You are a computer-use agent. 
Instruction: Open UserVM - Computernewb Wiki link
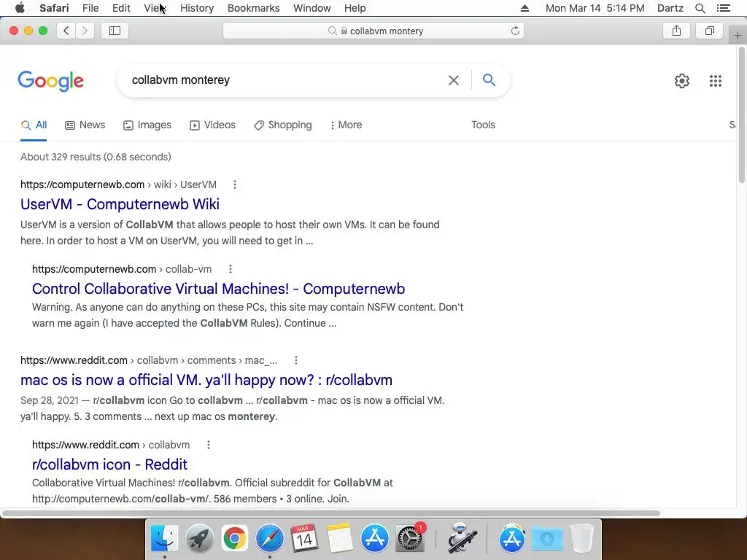pyautogui.click(x=120, y=204)
